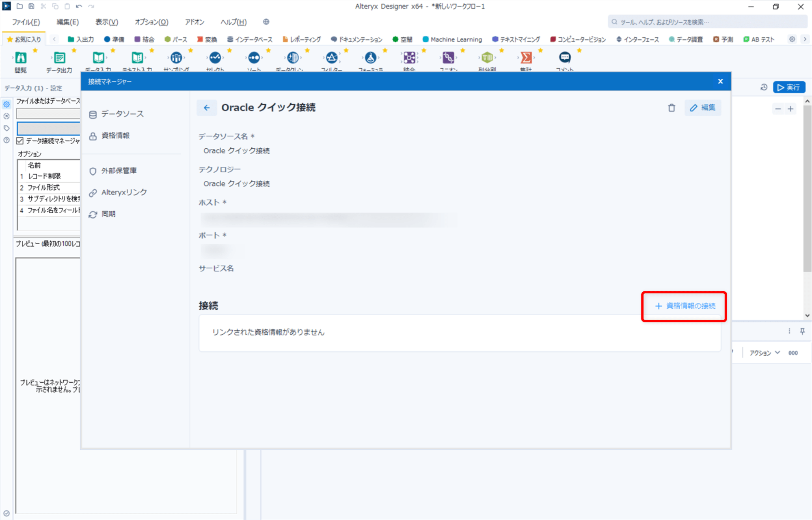The width and height of the screenshot is (812, 520).
Task: Open the オプション(O) menu
Action: [x=151, y=22]
